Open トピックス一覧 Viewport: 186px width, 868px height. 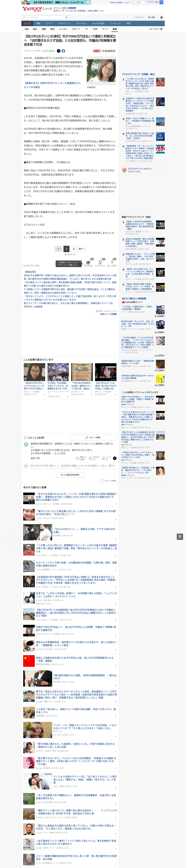(155, 29)
